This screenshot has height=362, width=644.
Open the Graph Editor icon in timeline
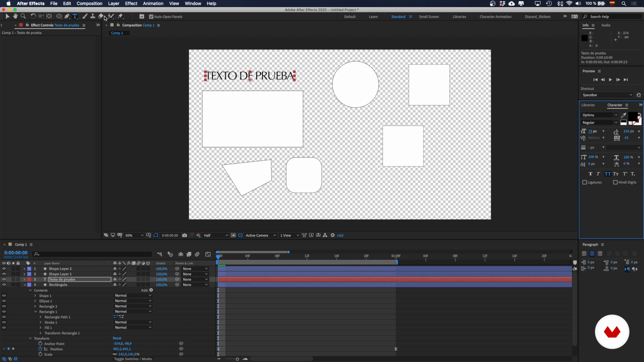(x=208, y=254)
